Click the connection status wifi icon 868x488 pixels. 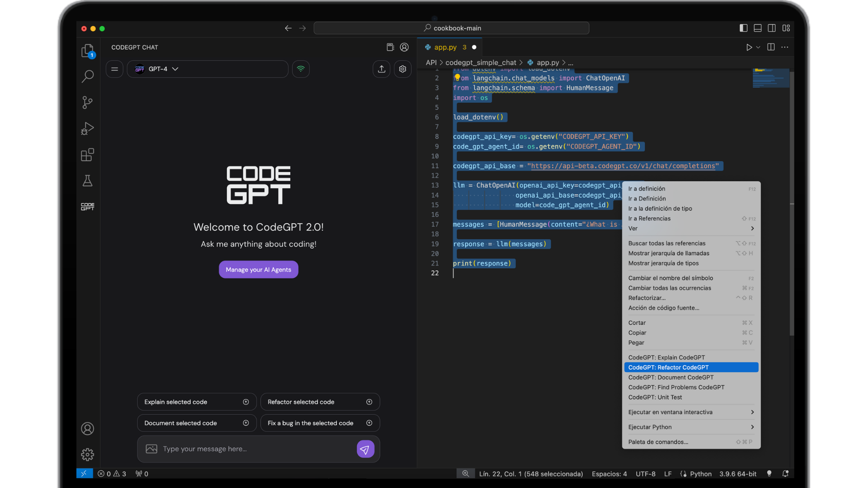pyautogui.click(x=301, y=69)
